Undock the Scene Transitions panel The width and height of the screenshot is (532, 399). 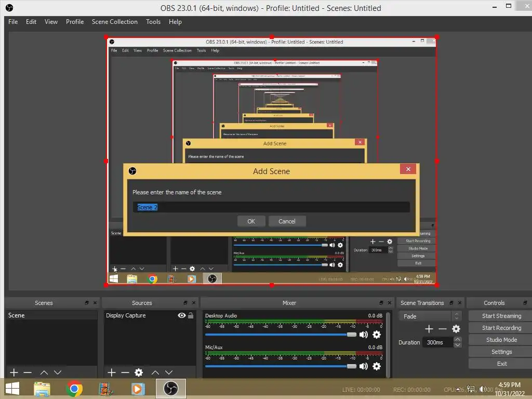click(451, 303)
